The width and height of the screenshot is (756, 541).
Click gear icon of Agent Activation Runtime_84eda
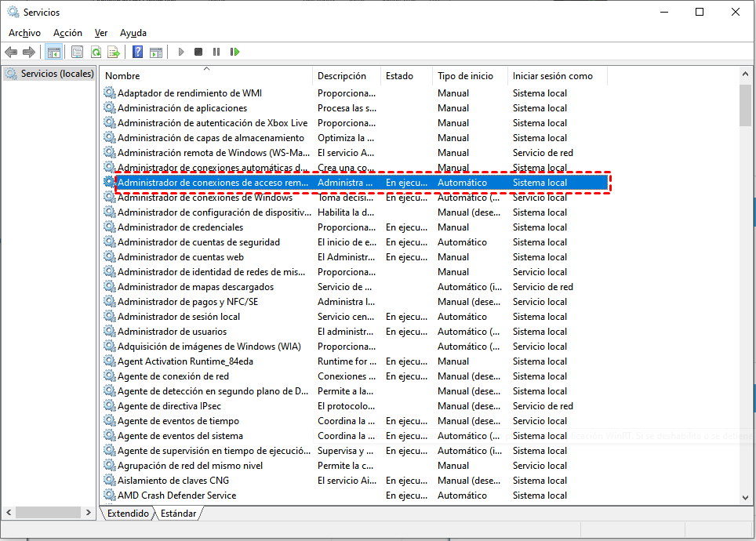point(110,361)
